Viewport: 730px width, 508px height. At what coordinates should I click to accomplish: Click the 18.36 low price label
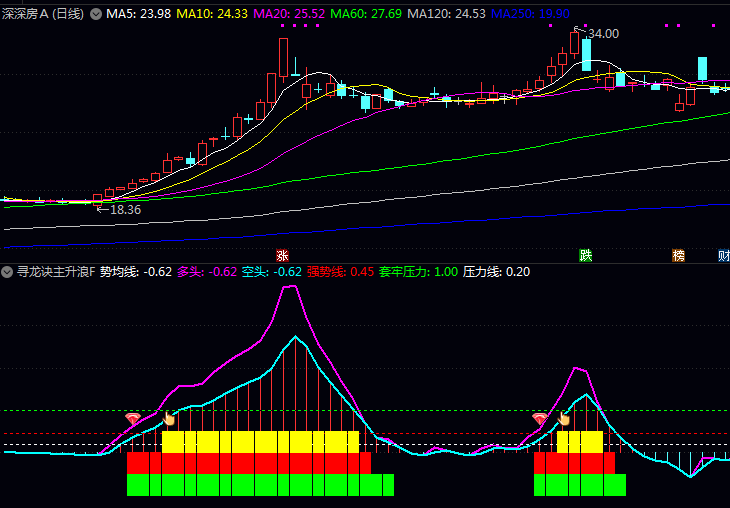125,210
